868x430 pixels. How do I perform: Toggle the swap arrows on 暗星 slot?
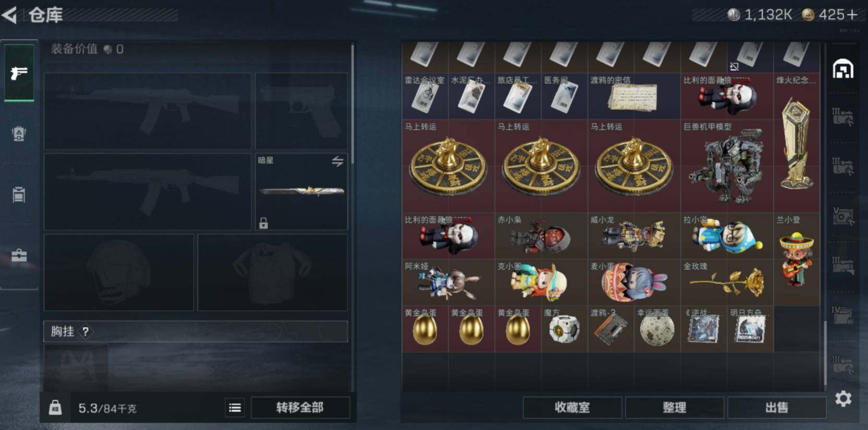click(x=338, y=161)
